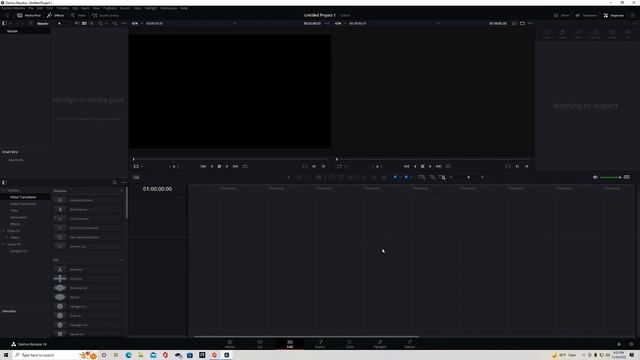The image size is (640, 360).
Task: Open the Edit Index panel
Action: pyautogui.click(x=78, y=15)
